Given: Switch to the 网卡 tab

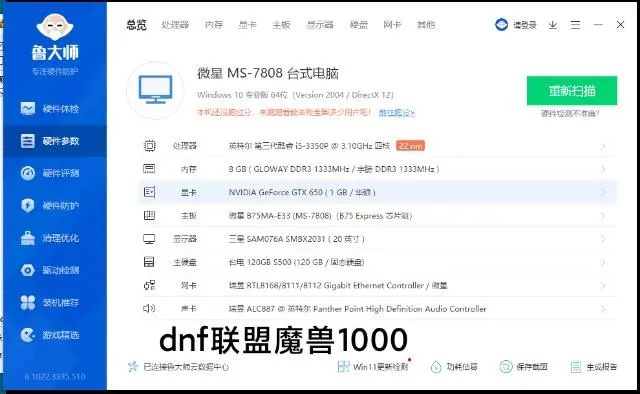Looking at the screenshot, I should 392,25.
